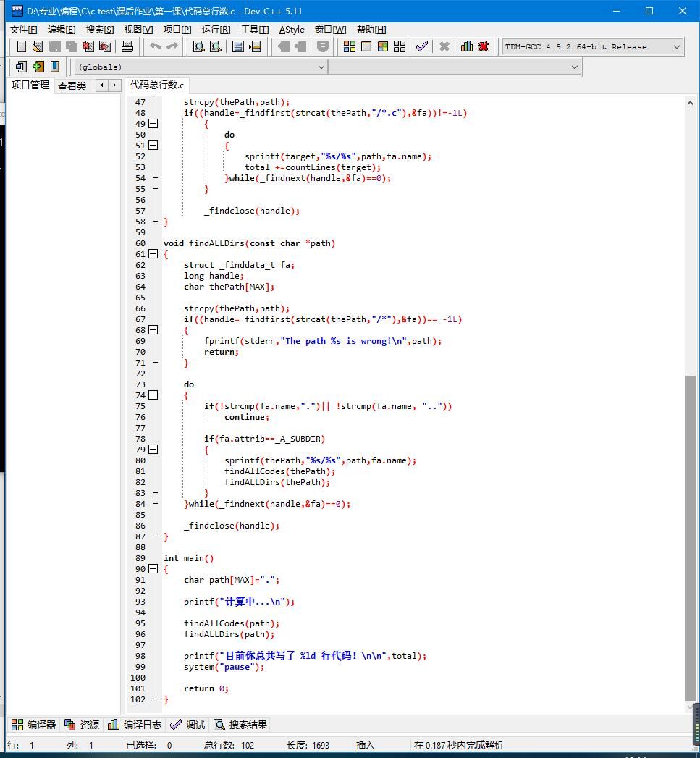
Task: Open the 运行[R] menu
Action: 216,30
